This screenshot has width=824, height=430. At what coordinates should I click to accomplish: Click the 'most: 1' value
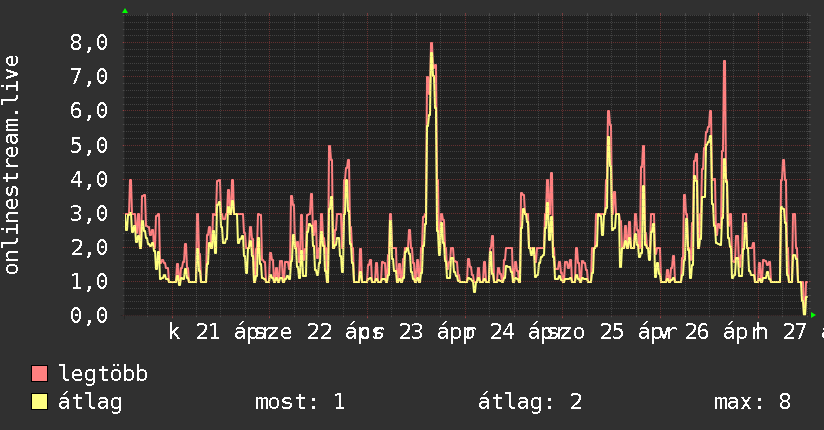pos(300,402)
